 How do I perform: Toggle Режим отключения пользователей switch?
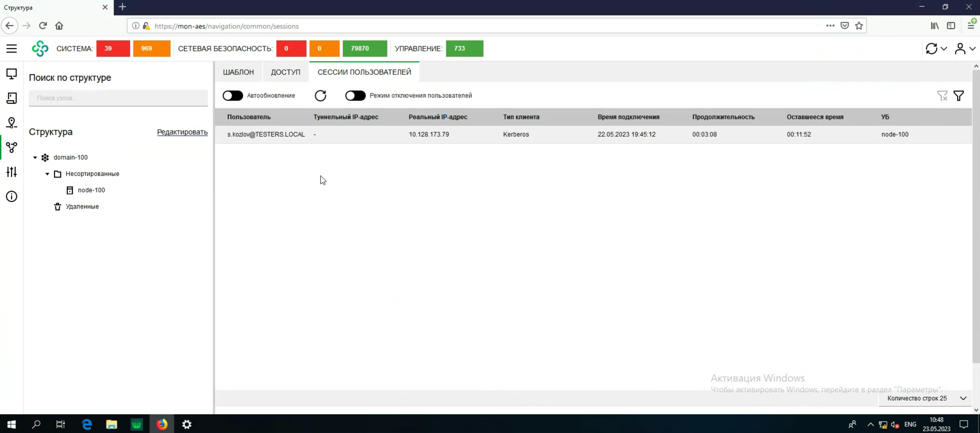tap(355, 95)
